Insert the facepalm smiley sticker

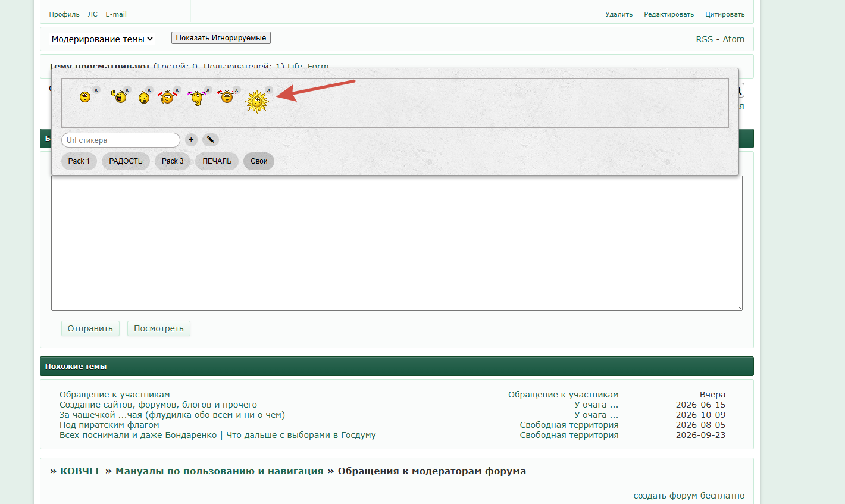tap(143, 97)
